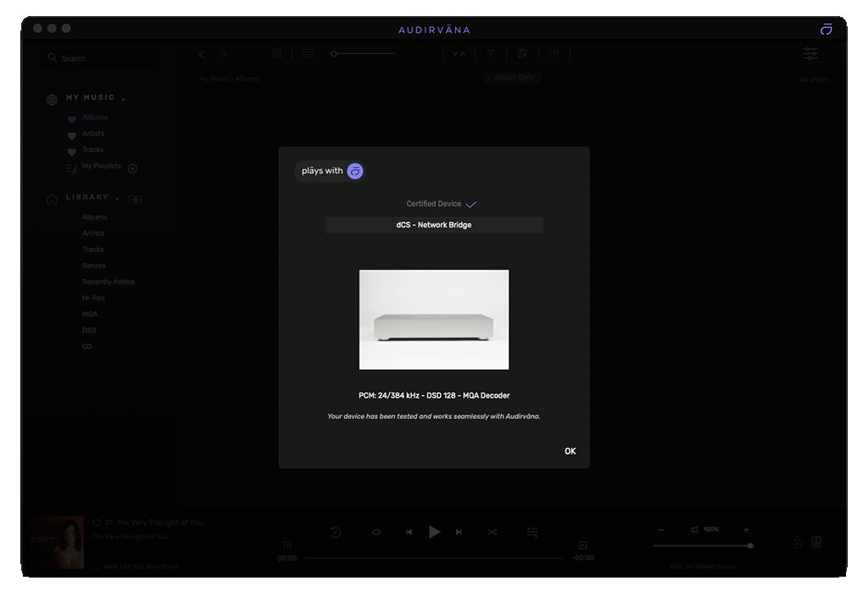Screen dimensions: 868x603
Task: Adjust the volume slider
Action: pos(703,545)
